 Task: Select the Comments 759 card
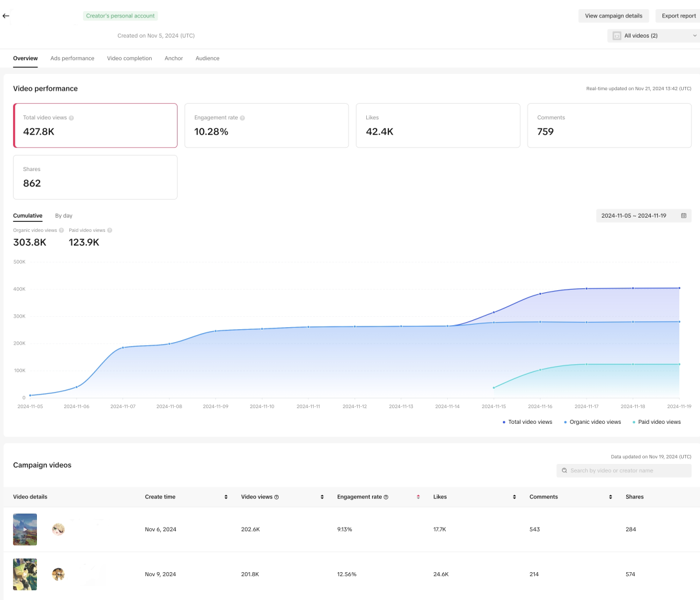pos(609,126)
